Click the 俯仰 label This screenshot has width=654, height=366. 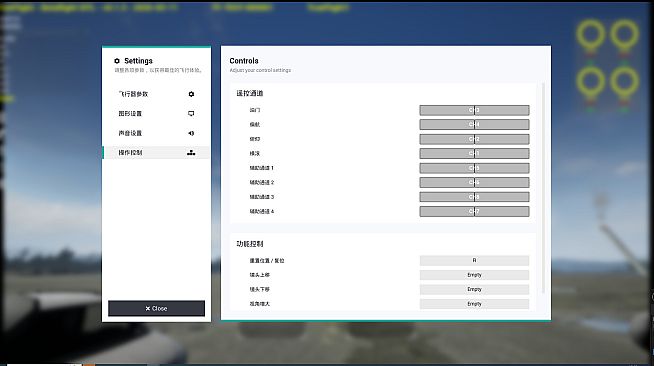pyautogui.click(x=254, y=139)
